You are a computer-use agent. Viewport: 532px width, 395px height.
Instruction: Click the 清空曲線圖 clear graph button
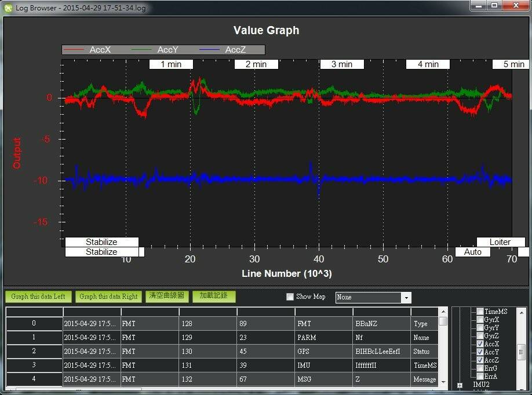tap(166, 296)
